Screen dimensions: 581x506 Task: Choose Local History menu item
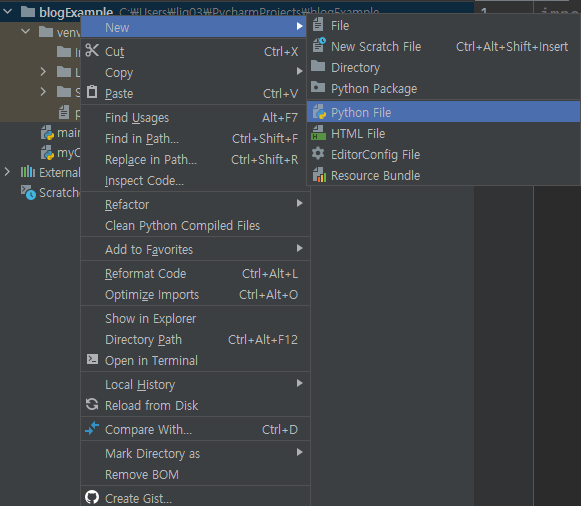[195, 385]
